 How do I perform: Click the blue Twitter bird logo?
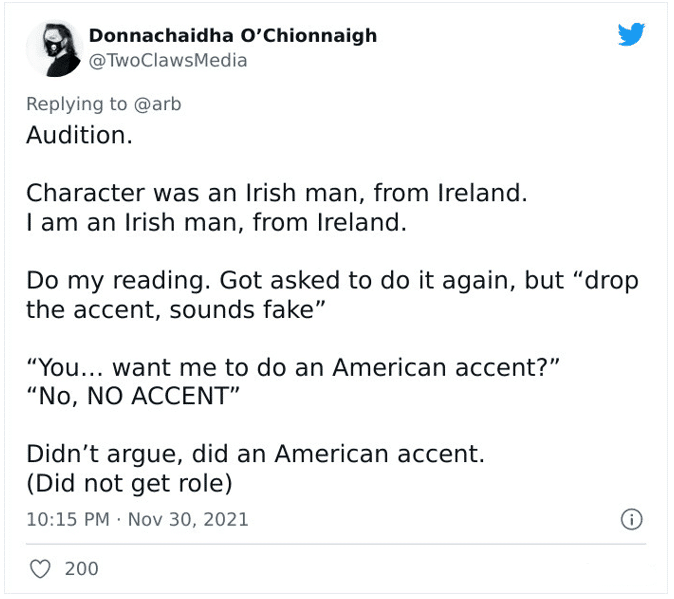631,34
